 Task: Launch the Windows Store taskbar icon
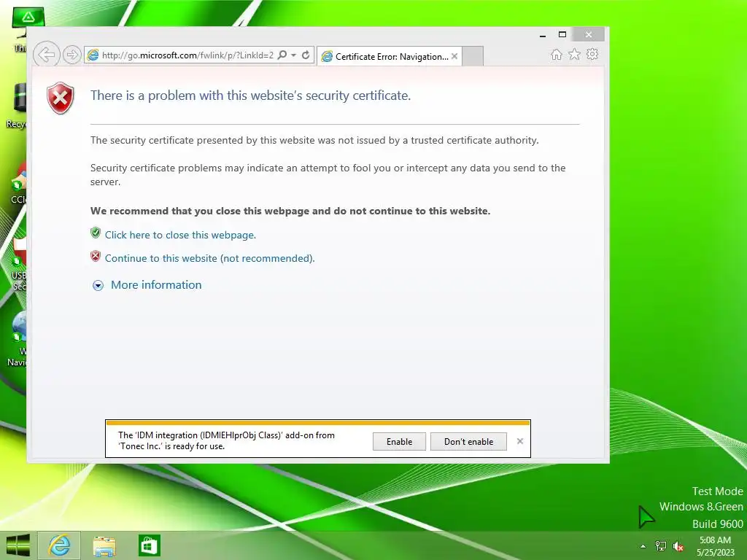click(149, 545)
